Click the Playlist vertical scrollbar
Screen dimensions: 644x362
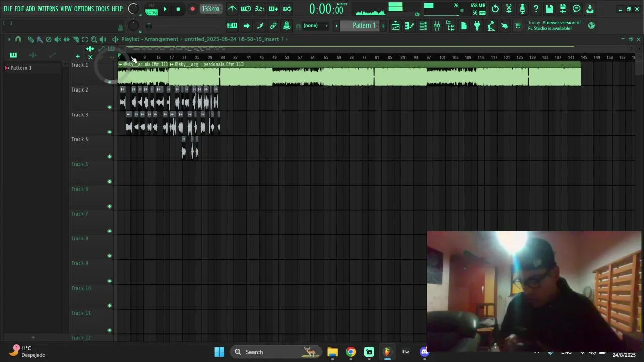[639, 68]
